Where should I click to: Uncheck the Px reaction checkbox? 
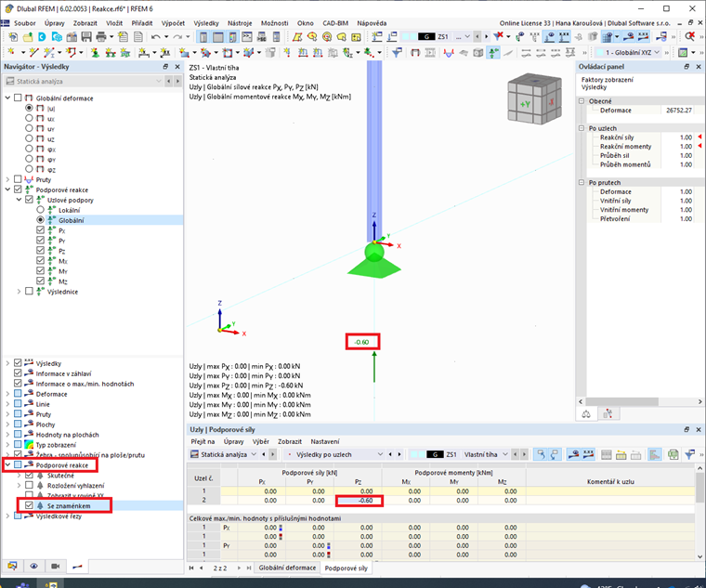pyautogui.click(x=41, y=230)
